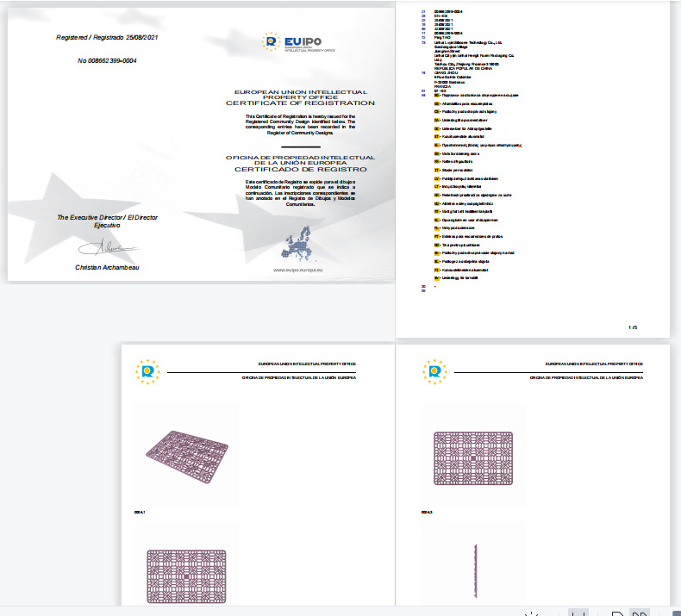
Task: Click the 'No 008662399-0004' registration number
Action: coord(107,61)
